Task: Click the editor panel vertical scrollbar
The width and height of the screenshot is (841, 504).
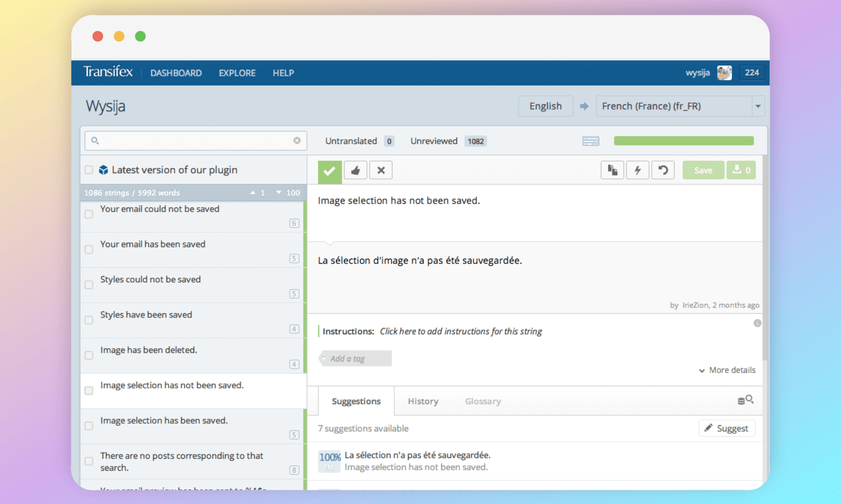Action: [765, 257]
